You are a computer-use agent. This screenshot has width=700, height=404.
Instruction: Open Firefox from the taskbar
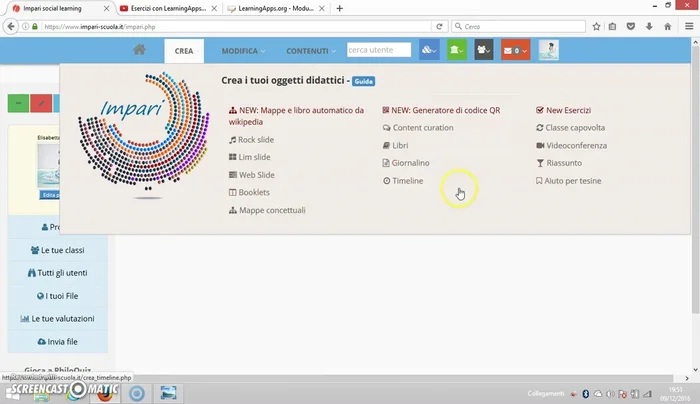[x=105, y=394]
